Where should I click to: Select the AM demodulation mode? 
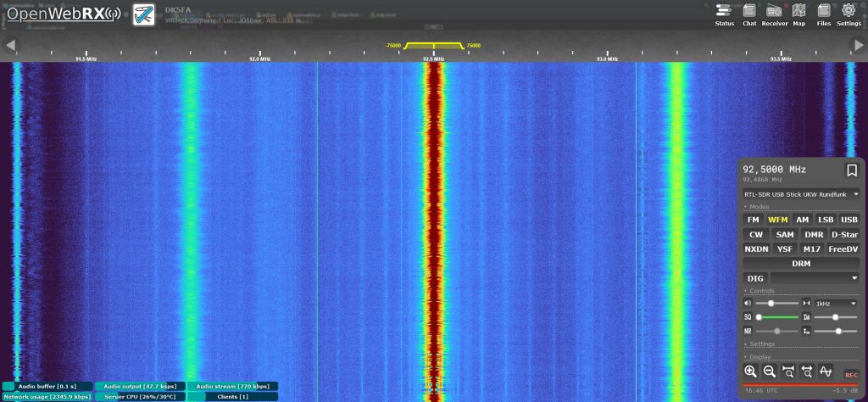pyautogui.click(x=802, y=220)
